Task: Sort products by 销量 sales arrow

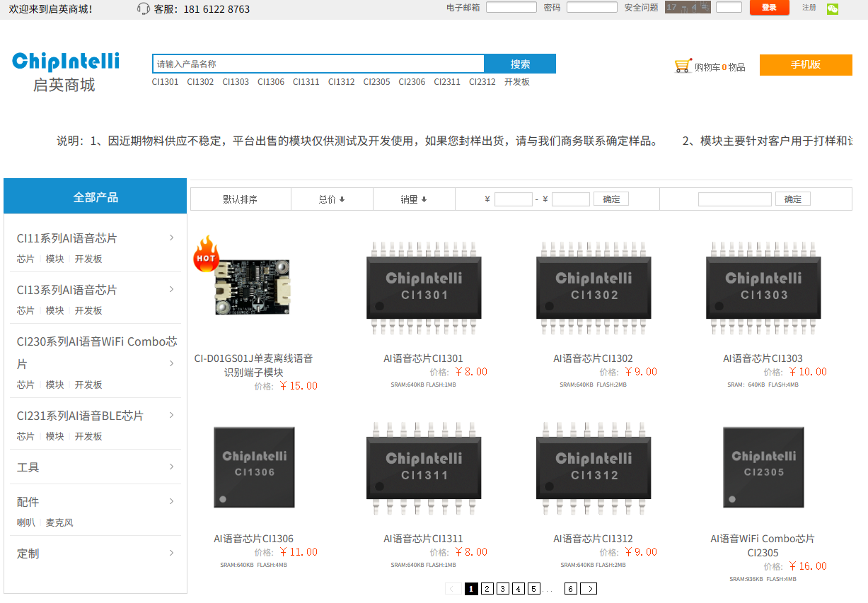Action: pos(424,200)
